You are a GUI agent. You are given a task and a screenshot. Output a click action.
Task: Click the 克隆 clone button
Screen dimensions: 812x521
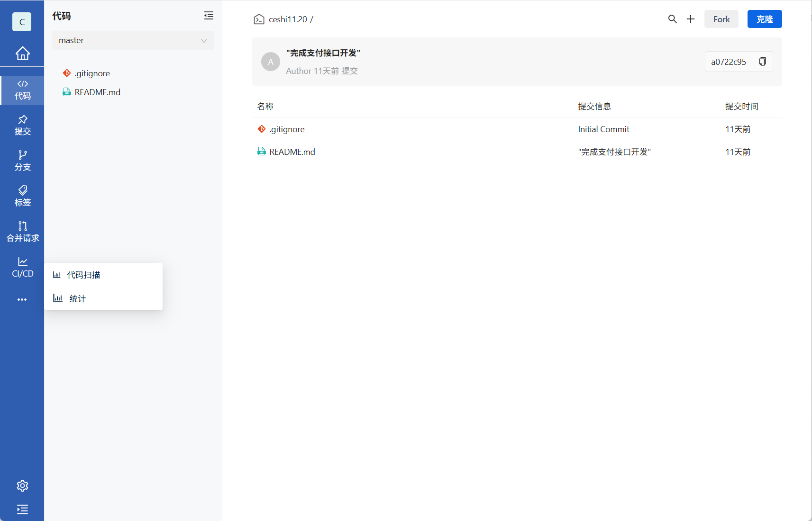(764, 19)
